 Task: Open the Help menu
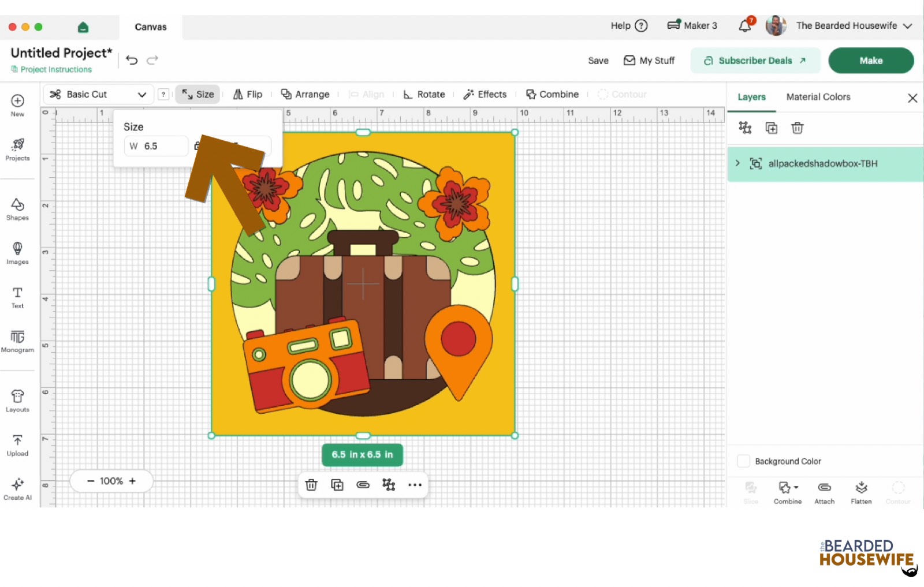629,25
